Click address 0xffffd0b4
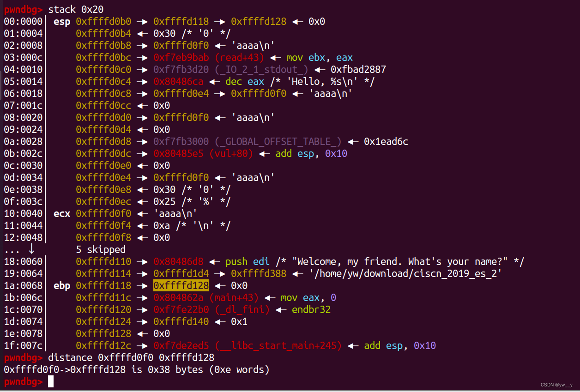This screenshot has width=580, height=392. point(103,34)
